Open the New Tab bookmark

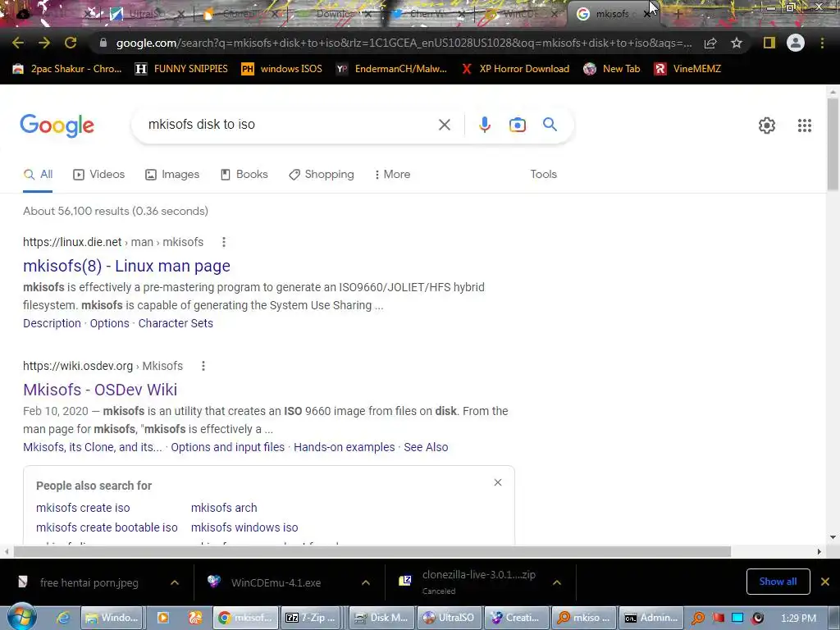click(612, 69)
